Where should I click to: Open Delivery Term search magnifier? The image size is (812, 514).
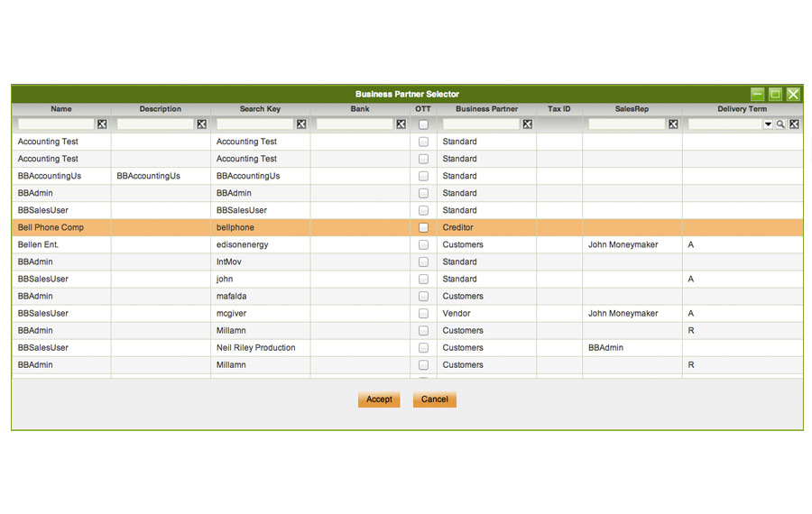click(780, 124)
